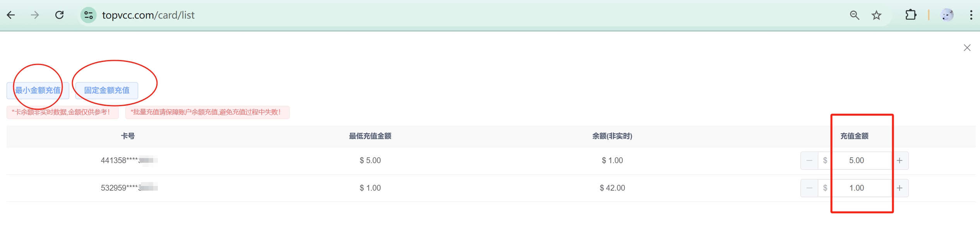980x229 pixels.
Task: Focus the 1.00 recharge amount field
Action: (x=857, y=188)
